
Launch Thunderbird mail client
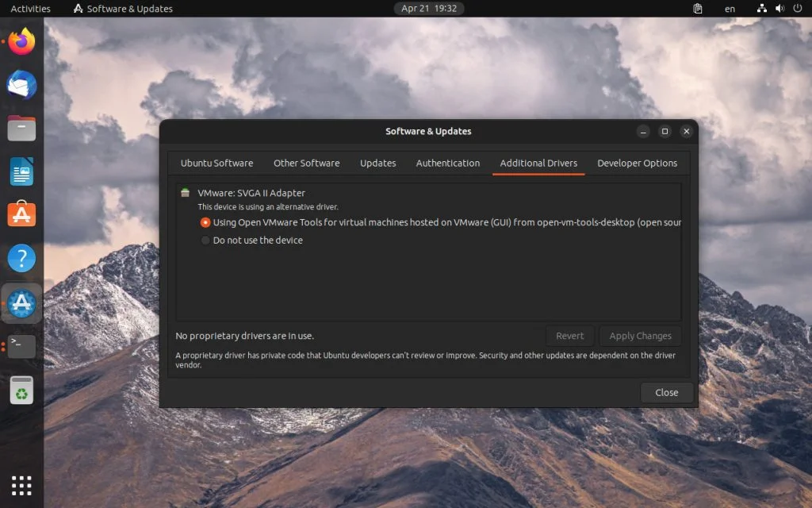click(21, 85)
